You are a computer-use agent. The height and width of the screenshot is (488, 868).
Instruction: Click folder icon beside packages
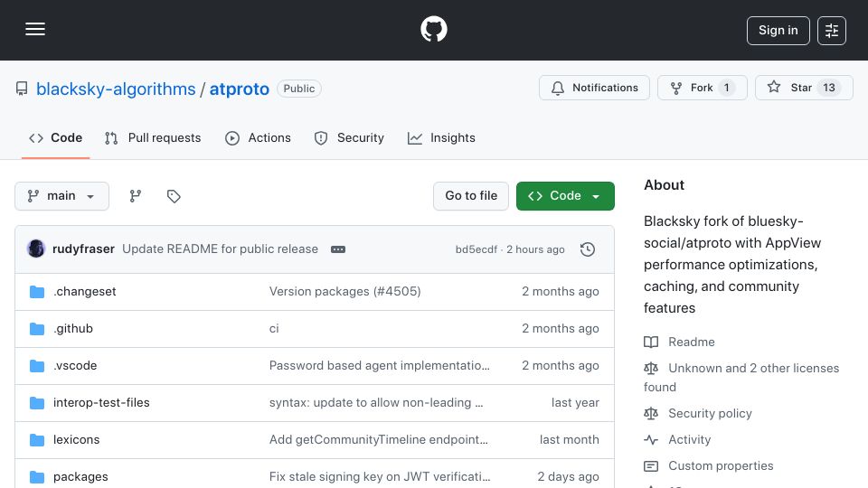pos(37,477)
